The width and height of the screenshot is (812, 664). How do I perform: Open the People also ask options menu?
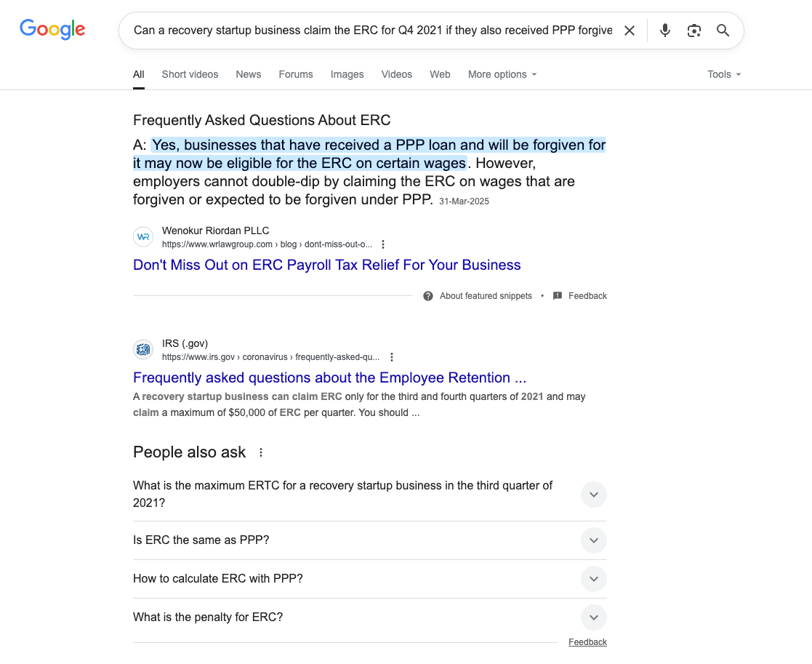pos(261,452)
